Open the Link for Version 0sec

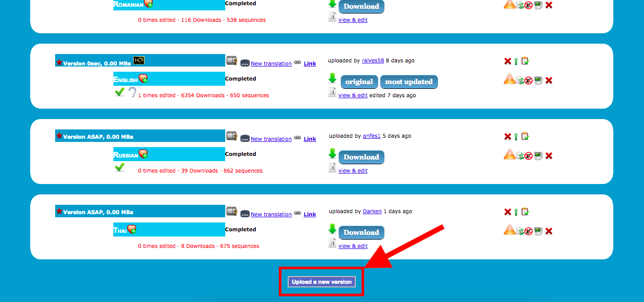[x=310, y=64]
